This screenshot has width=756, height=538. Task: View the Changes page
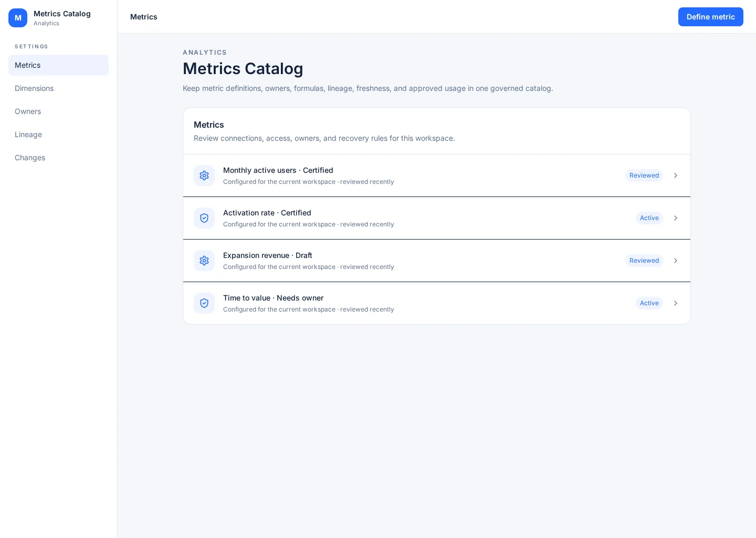click(58, 158)
